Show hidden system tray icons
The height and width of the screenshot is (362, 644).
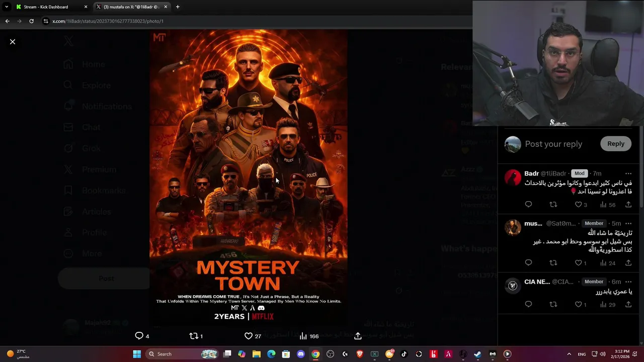569,354
